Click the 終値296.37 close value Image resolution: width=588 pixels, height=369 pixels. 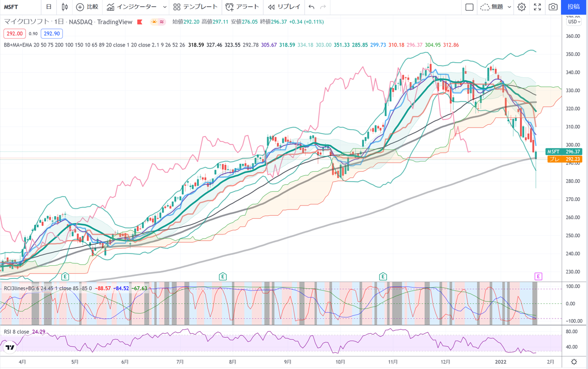[x=273, y=22]
